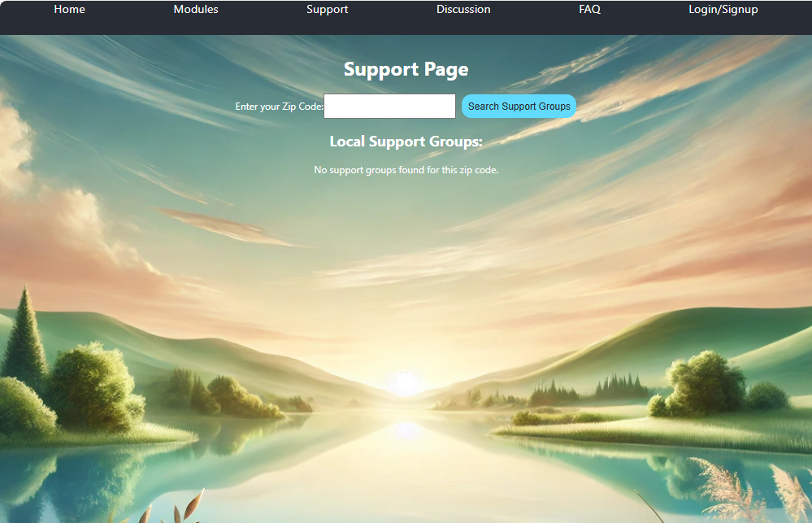Screen dimensions: 812x523
Task: Click FAQ in the navigation bar
Action: [x=589, y=9]
